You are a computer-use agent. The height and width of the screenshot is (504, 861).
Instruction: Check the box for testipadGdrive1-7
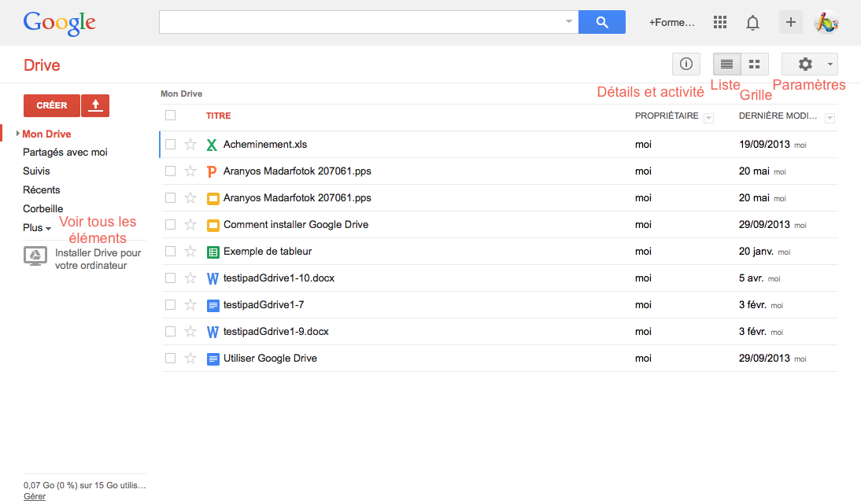[170, 304]
